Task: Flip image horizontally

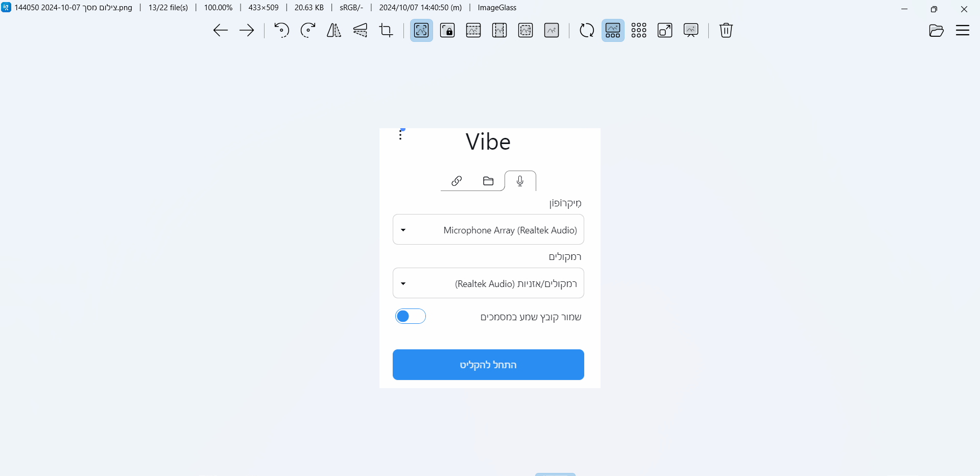Action: [334, 31]
